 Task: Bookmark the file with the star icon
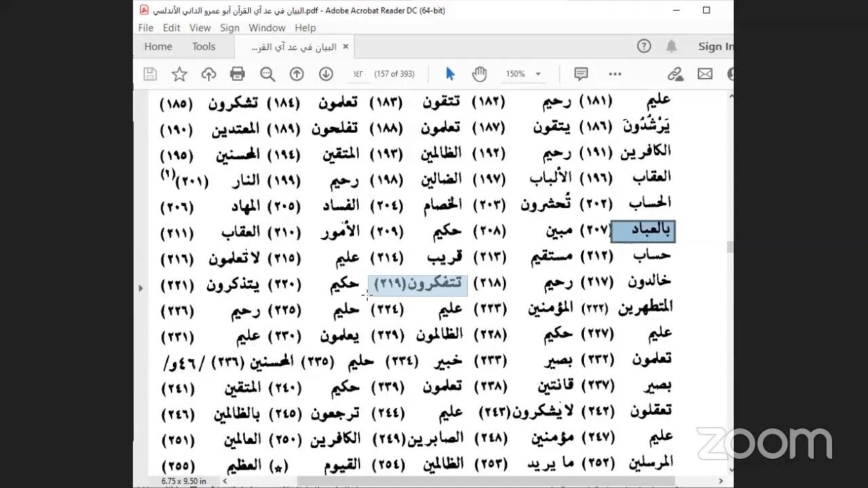(x=179, y=74)
